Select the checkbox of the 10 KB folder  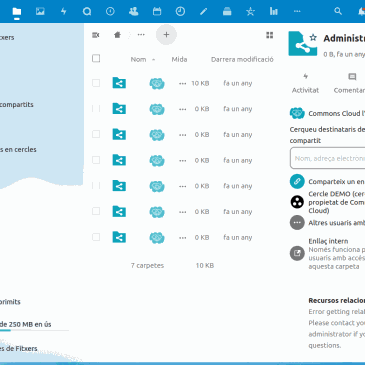(96, 83)
